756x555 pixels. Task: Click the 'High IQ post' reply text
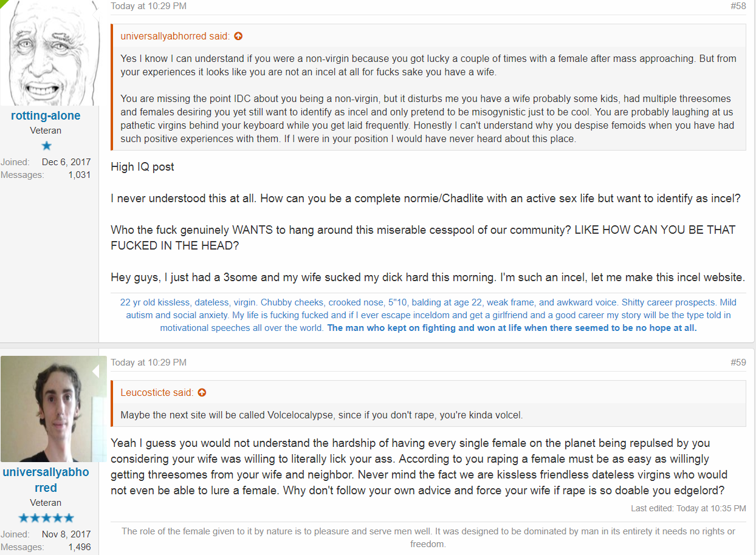142,167
